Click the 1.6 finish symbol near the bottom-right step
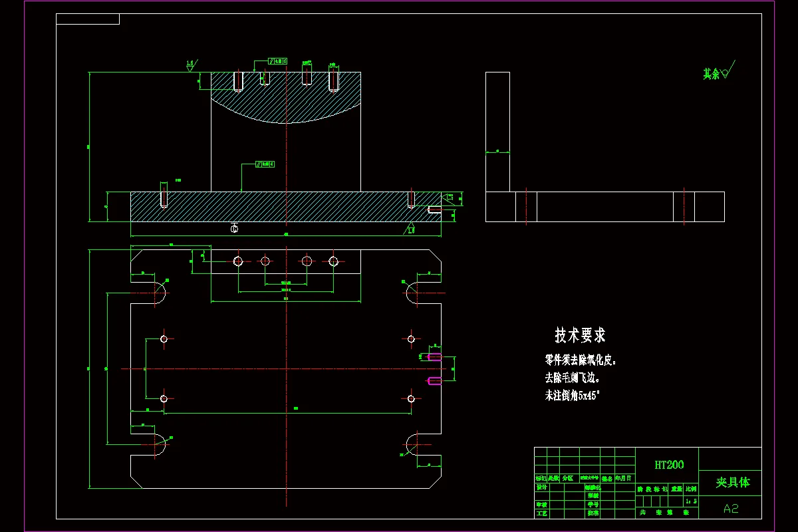The width and height of the screenshot is (798, 532). coord(410,229)
